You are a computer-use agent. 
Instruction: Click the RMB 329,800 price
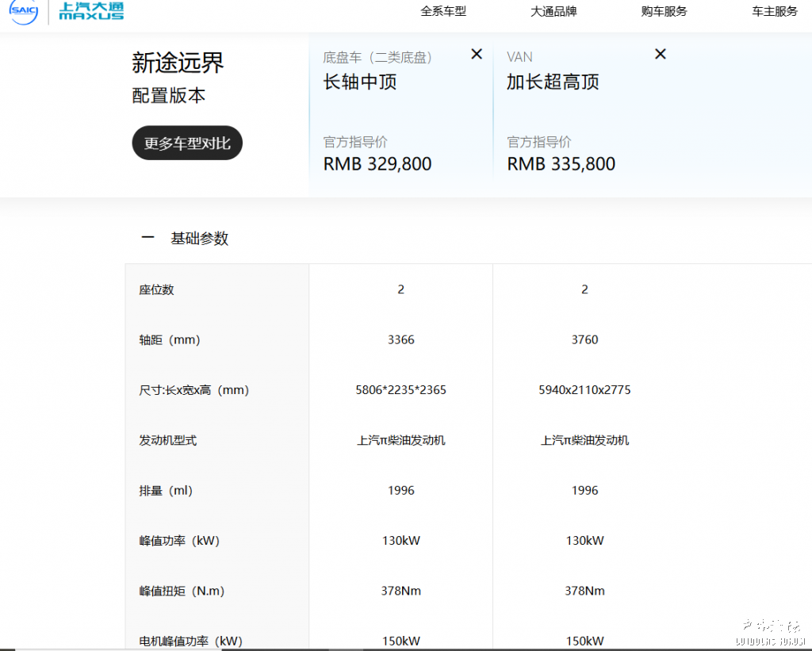click(377, 164)
